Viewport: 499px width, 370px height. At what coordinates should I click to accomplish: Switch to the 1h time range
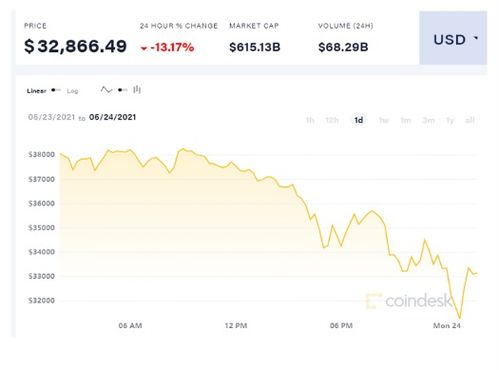[x=310, y=120]
